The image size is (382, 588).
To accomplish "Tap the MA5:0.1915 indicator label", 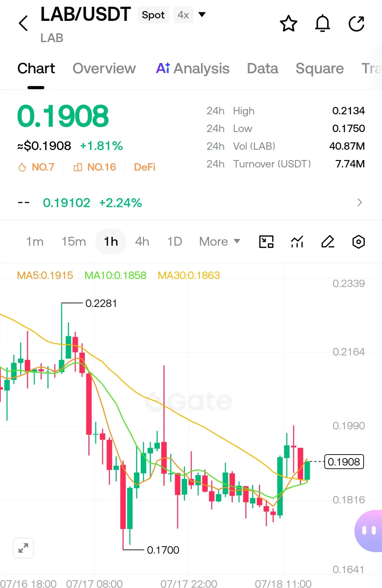I will tap(45, 275).
